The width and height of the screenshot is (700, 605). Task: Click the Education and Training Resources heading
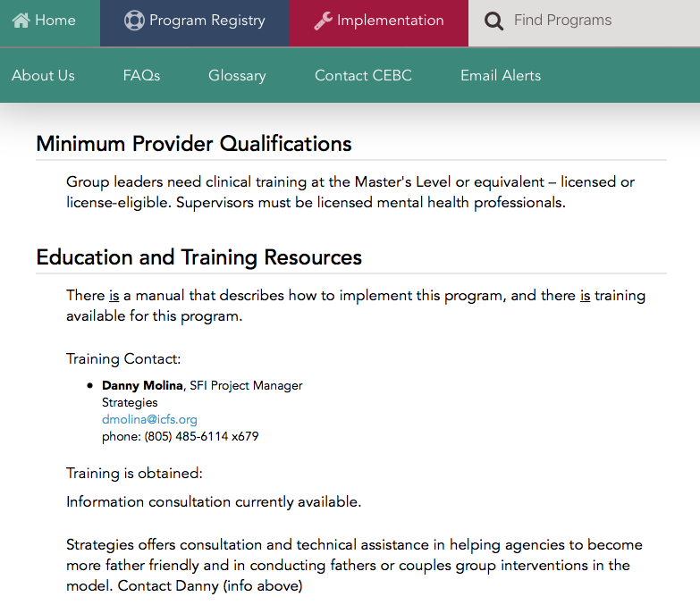(x=198, y=258)
